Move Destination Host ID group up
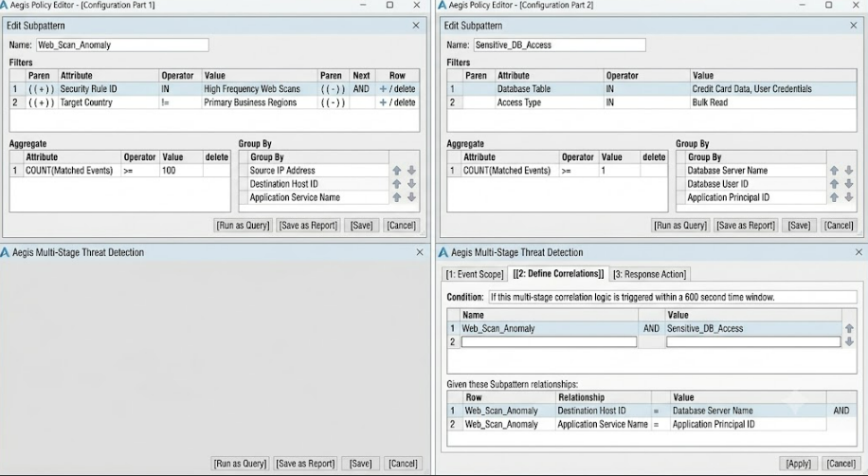 (x=397, y=184)
